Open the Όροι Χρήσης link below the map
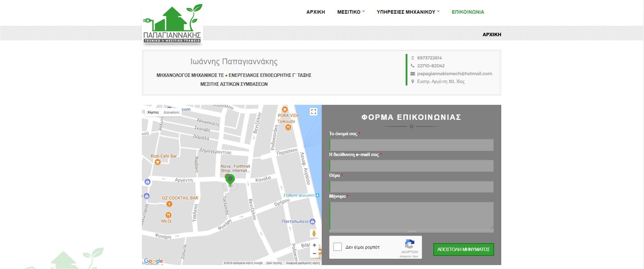644x269 pixels. coord(275,263)
